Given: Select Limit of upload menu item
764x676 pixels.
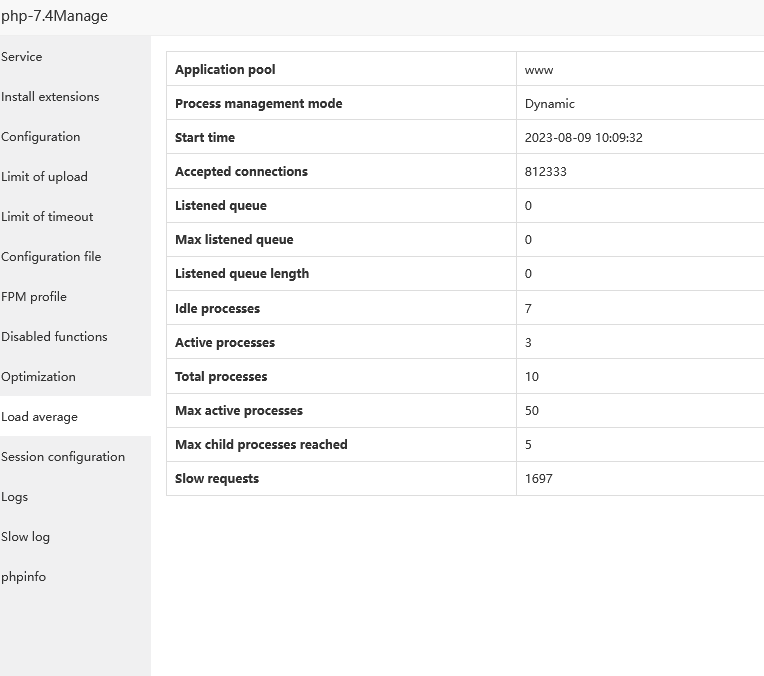Looking at the screenshot, I should coord(44,177).
